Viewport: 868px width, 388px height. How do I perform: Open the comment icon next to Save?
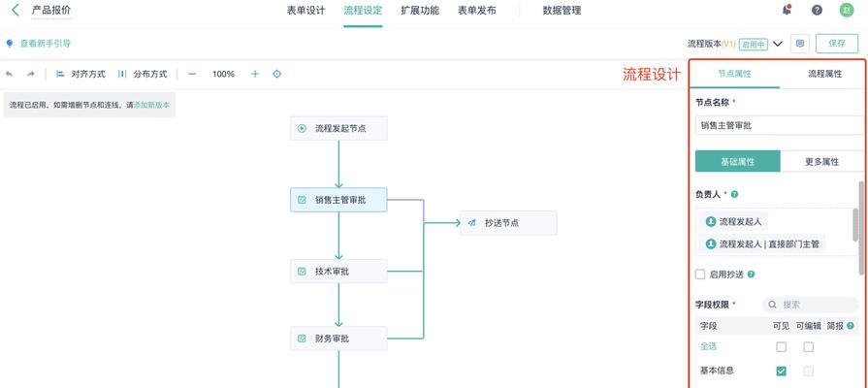[x=800, y=44]
